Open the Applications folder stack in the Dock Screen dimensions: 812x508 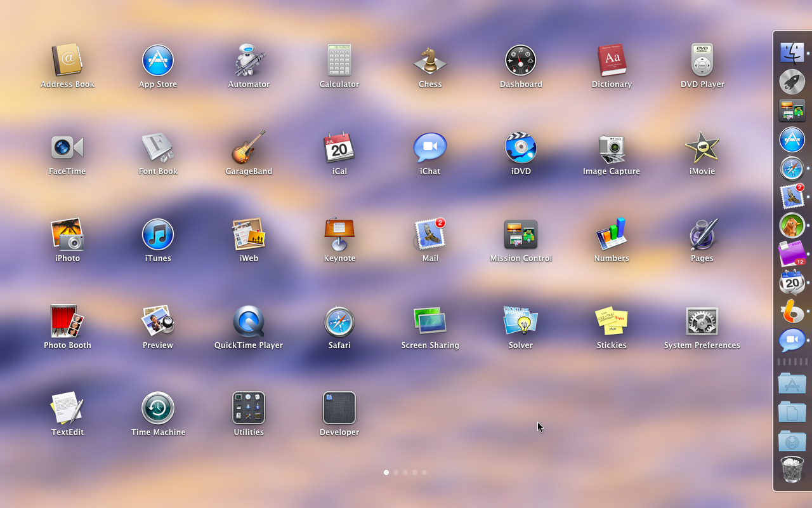(x=792, y=384)
